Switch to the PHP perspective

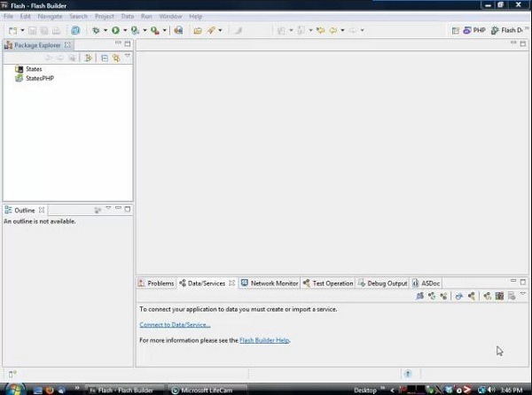coord(474,30)
